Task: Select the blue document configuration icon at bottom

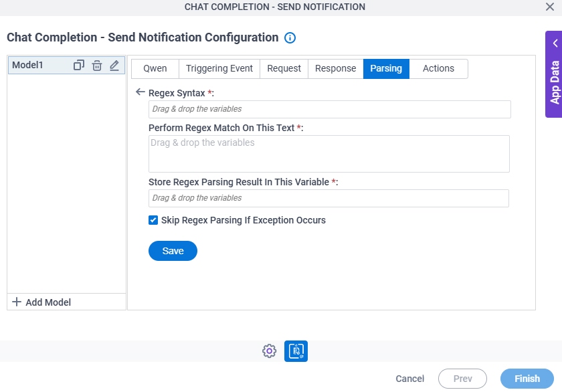Action: click(296, 351)
